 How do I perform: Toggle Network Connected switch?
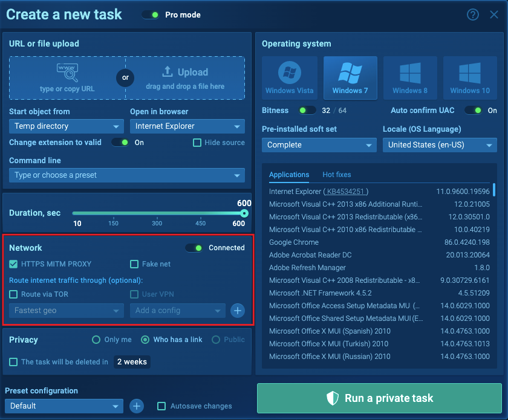click(x=194, y=248)
